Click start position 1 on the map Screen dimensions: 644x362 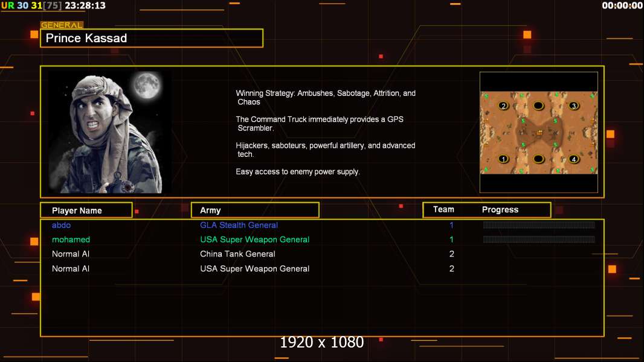pos(503,159)
